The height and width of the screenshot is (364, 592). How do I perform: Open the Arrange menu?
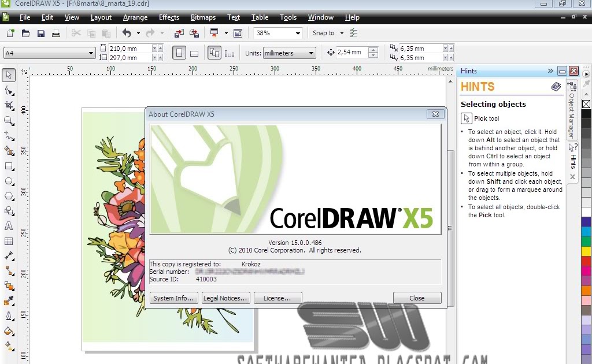pos(135,17)
